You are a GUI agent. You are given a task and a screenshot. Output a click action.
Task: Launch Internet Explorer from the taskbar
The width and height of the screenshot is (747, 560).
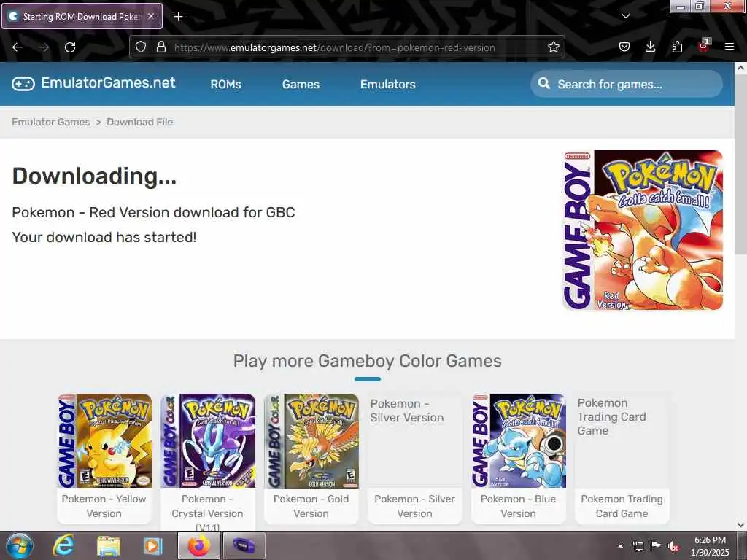tap(63, 545)
